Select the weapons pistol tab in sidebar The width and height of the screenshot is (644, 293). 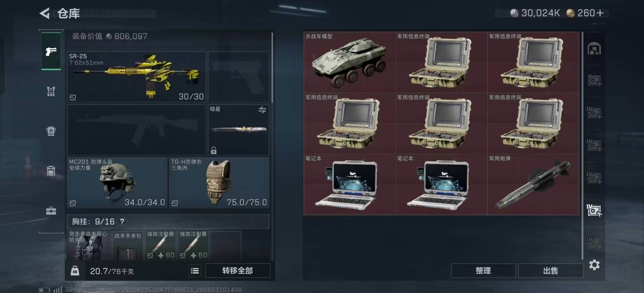[x=51, y=51]
